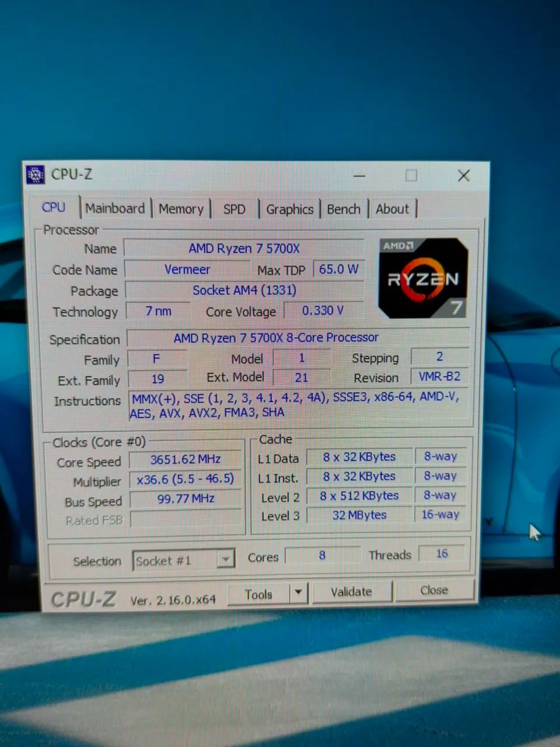This screenshot has height=747, width=560.
Task: Click the AMD Ryzen 7 logo image
Action: (x=423, y=278)
